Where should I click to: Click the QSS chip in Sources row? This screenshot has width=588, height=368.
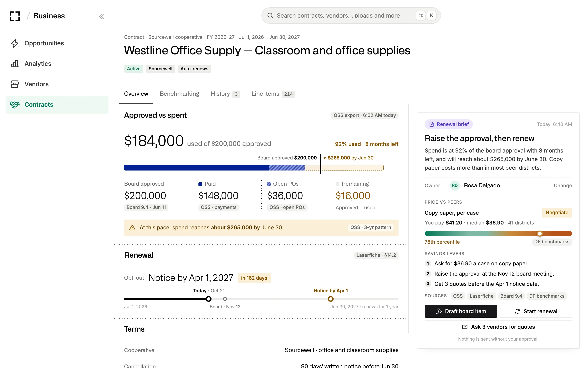coord(458,296)
